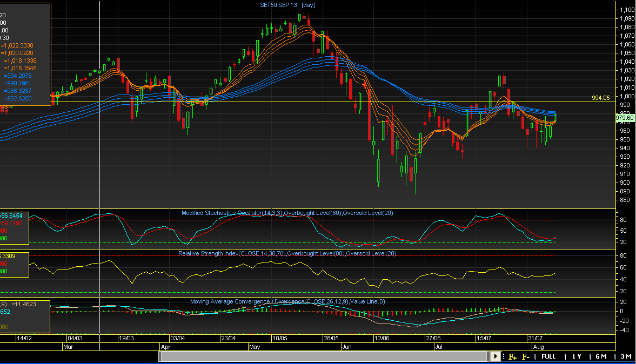
Task: Click the 15/07 date label
Action: (x=484, y=338)
